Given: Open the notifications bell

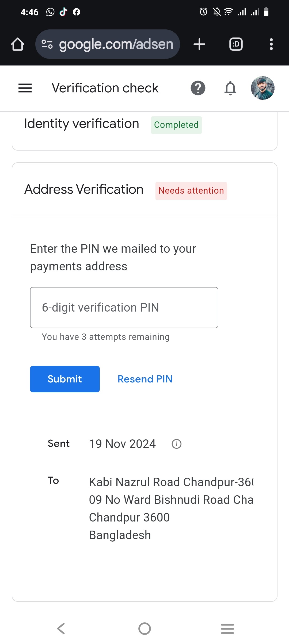Looking at the screenshot, I should click(230, 88).
